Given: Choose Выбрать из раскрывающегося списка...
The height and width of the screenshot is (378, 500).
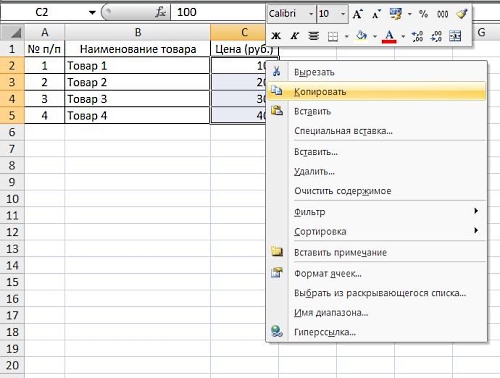Looking at the screenshot, I should coord(377,293).
